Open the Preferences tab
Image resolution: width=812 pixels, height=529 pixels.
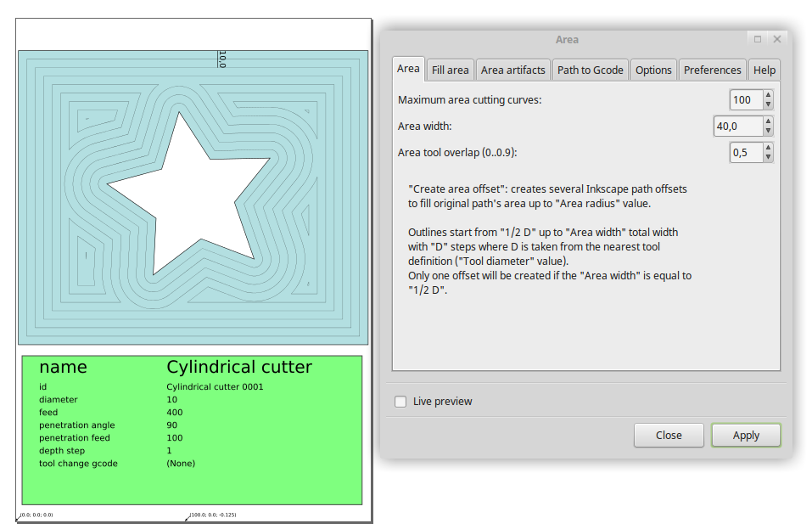(713, 70)
